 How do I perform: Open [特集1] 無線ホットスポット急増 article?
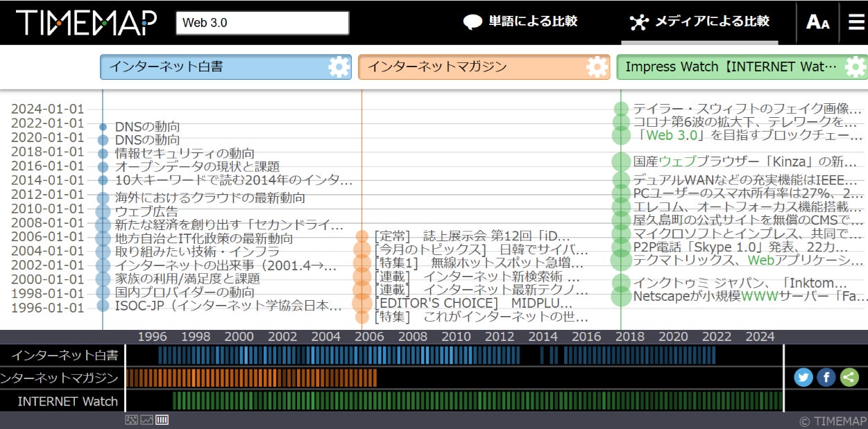tap(479, 263)
